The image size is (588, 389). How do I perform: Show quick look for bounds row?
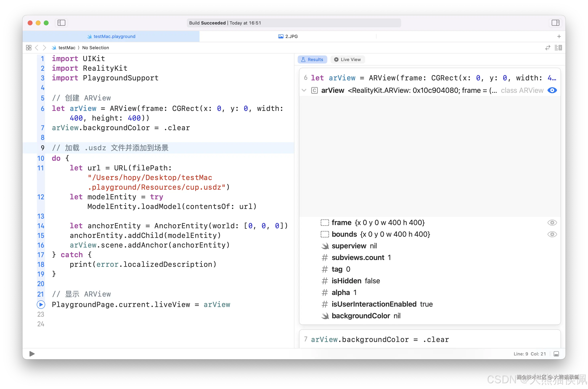552,234
